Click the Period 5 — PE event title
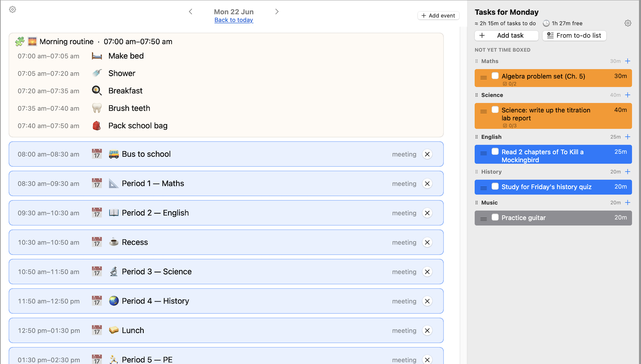The width and height of the screenshot is (641, 364). 147,360
